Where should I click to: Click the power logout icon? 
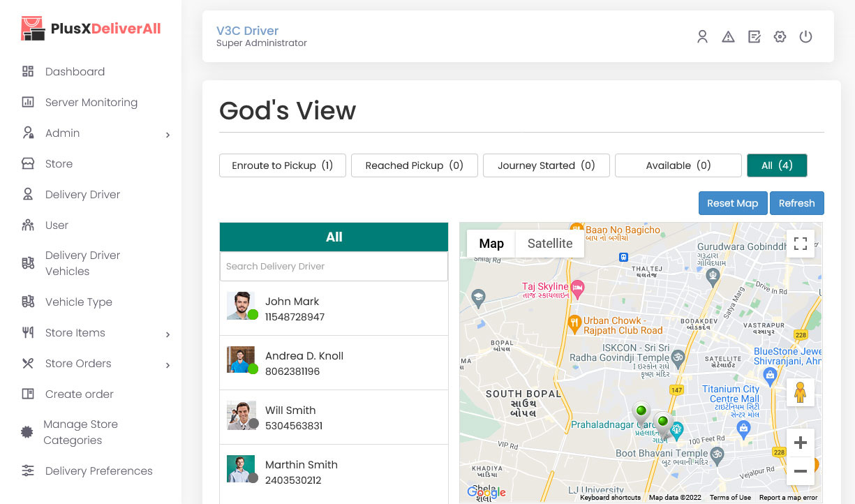[805, 37]
